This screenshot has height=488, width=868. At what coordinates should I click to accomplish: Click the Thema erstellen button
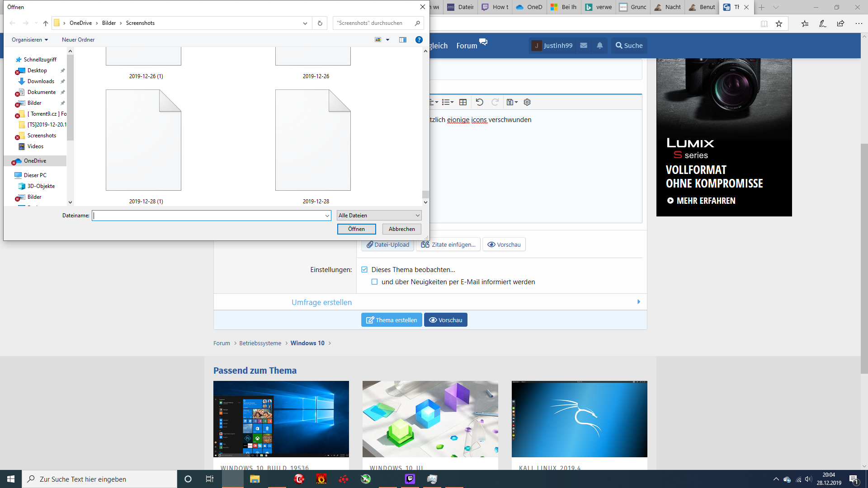(x=392, y=320)
